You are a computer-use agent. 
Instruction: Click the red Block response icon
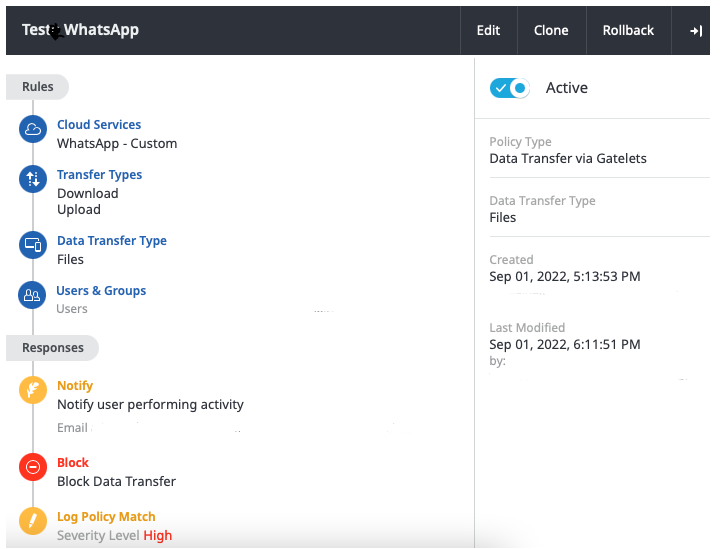click(32, 467)
